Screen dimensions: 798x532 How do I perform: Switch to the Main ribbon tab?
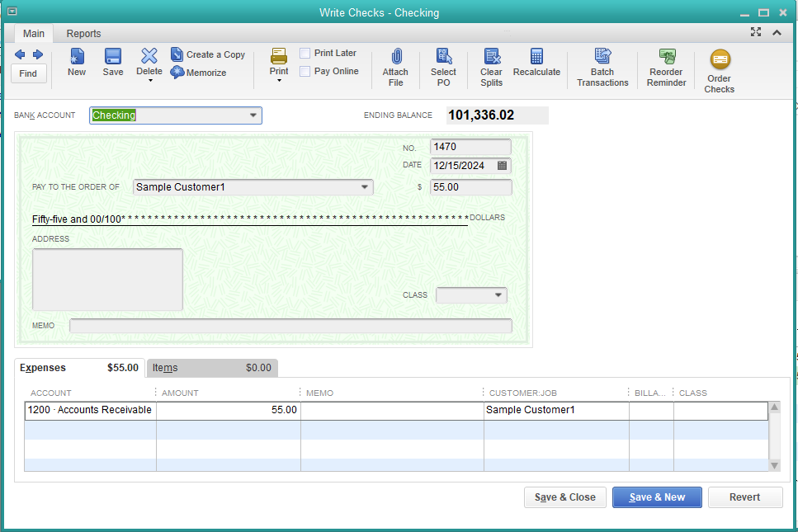point(34,34)
